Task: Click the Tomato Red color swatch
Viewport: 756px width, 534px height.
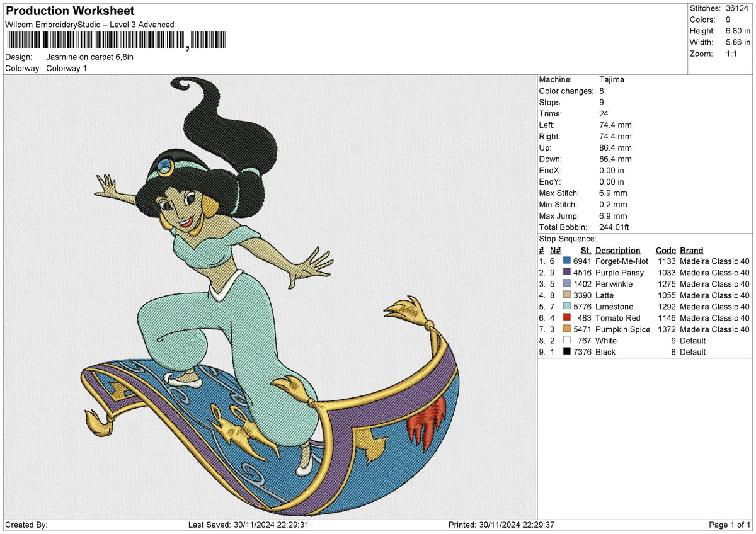Action: click(566, 317)
